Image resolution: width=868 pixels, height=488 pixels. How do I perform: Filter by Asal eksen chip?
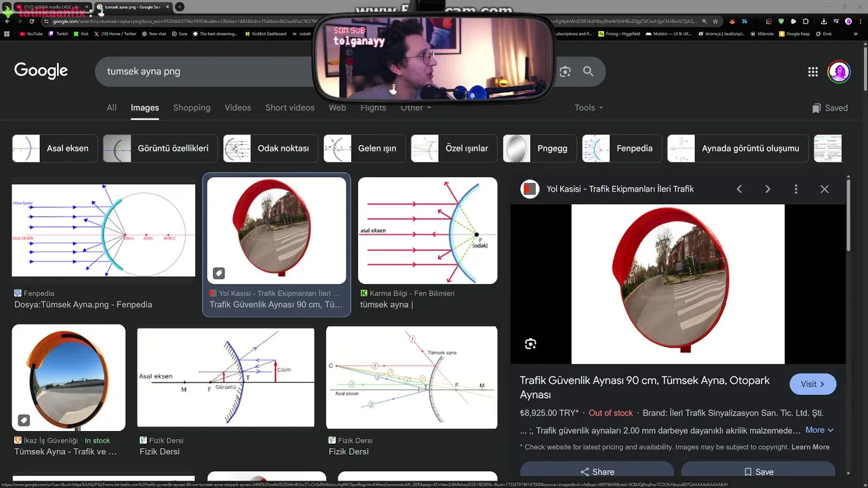tap(55, 148)
